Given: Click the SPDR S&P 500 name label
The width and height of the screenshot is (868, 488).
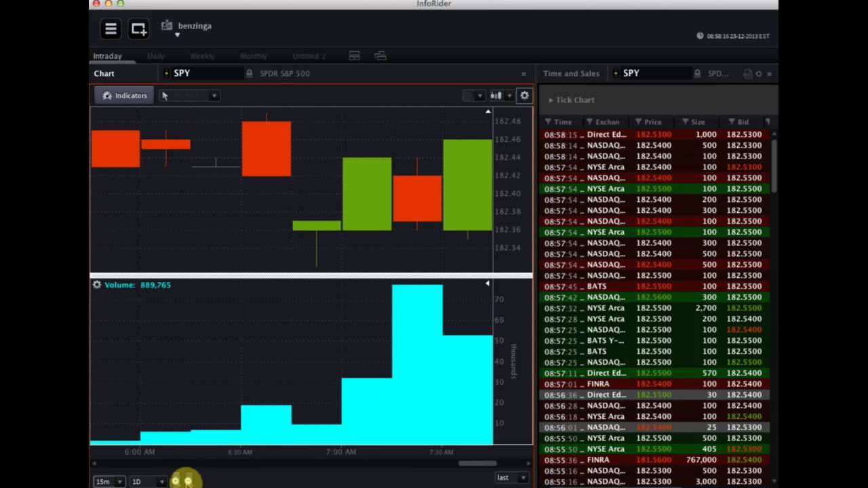Looking at the screenshot, I should click(285, 73).
